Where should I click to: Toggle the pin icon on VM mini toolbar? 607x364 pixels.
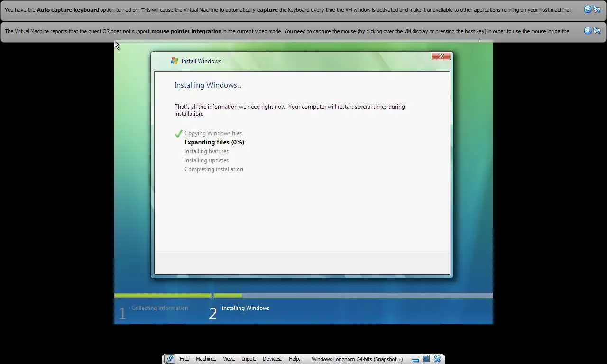169,359
